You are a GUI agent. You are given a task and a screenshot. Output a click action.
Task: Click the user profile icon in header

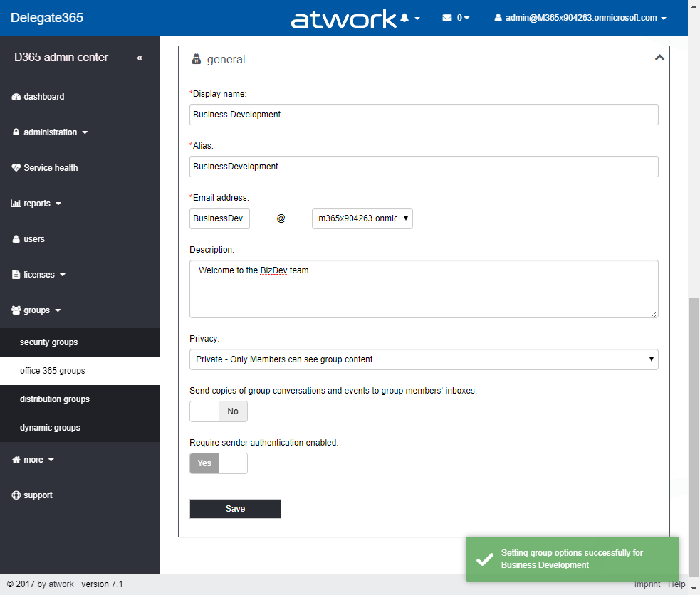click(498, 18)
